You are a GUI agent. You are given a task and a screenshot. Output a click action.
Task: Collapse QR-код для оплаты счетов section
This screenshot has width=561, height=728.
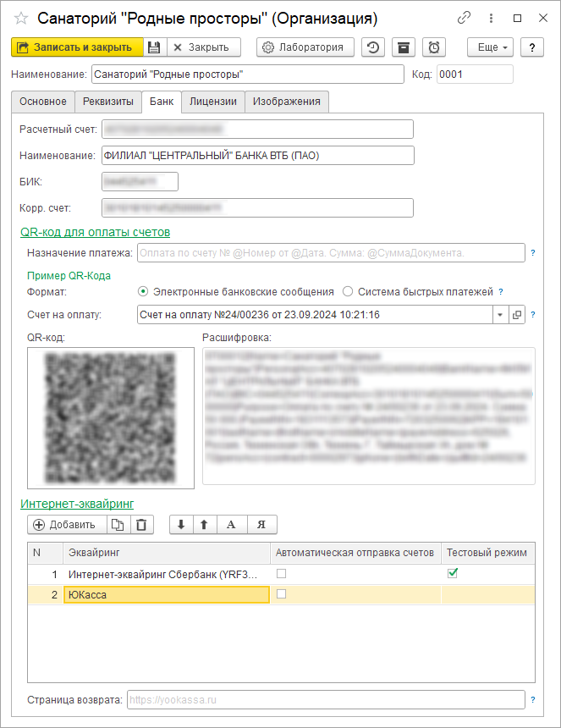pyautogui.click(x=95, y=232)
